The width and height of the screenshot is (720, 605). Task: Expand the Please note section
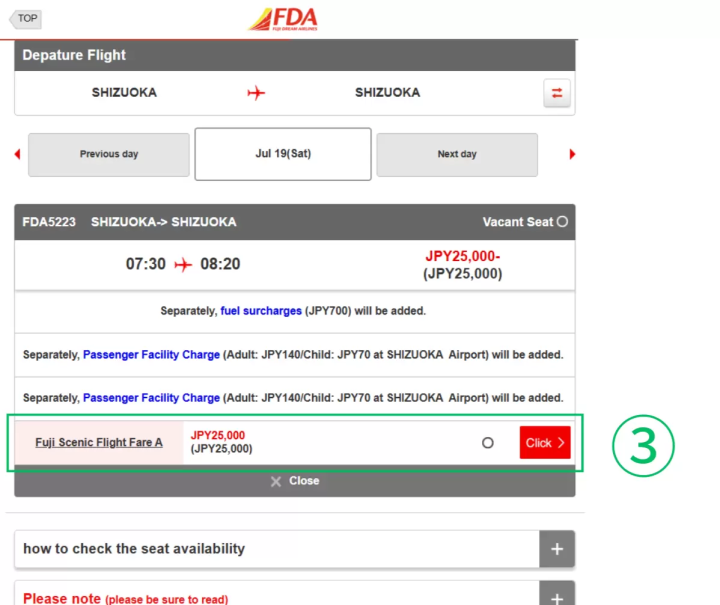point(557,596)
